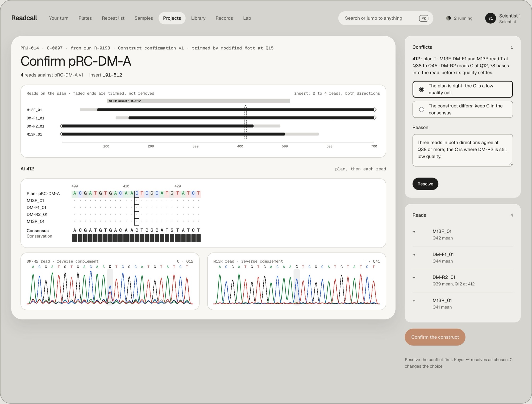Open the Lab tab
Viewport: 532px width, 404px height.
point(247,18)
